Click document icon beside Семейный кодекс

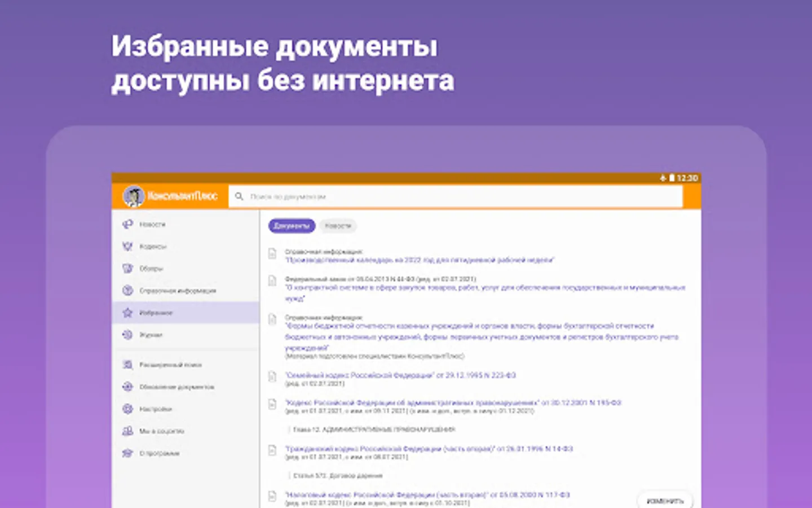pyautogui.click(x=272, y=376)
